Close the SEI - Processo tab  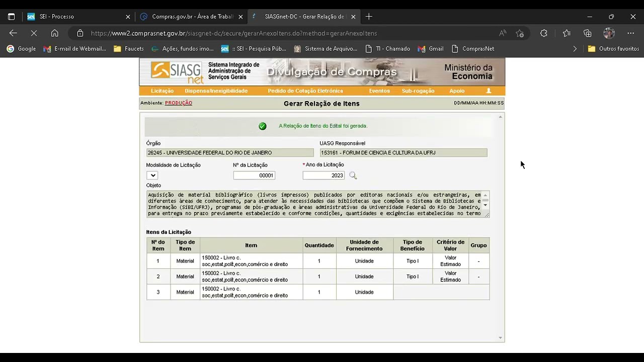[128, 17]
